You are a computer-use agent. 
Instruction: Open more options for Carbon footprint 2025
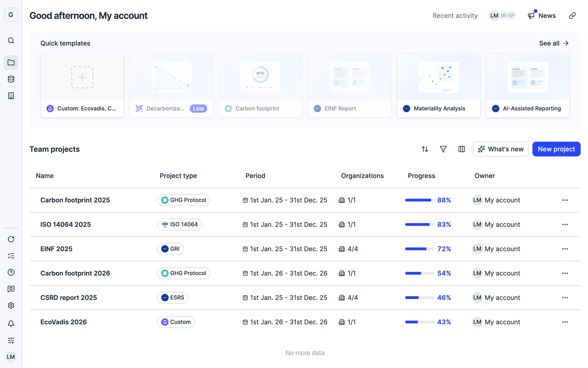click(x=565, y=200)
